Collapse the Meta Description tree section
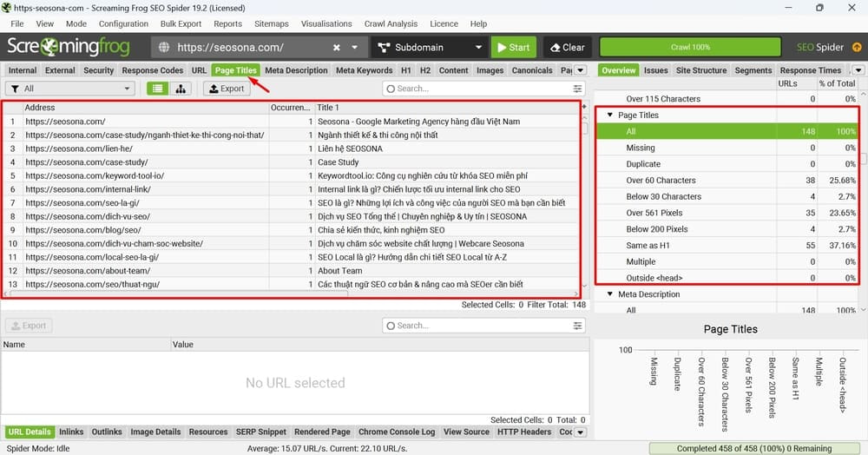Screen dimensions: 868x455 pyautogui.click(x=610, y=294)
